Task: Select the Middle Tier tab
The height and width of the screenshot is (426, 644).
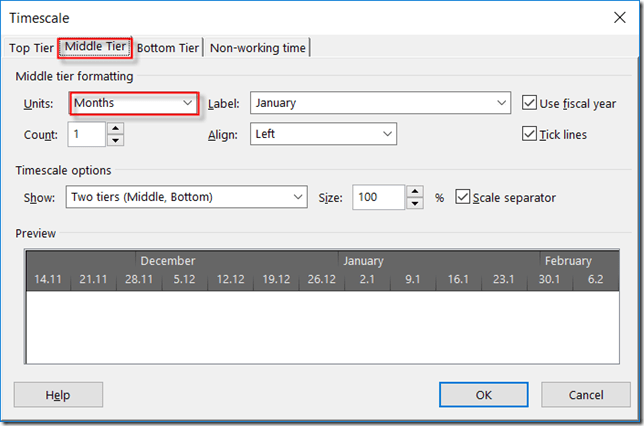Action: [95, 47]
